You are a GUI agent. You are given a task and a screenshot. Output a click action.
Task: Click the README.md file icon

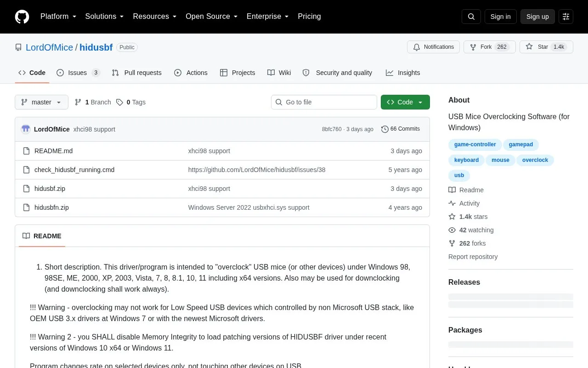point(27,151)
